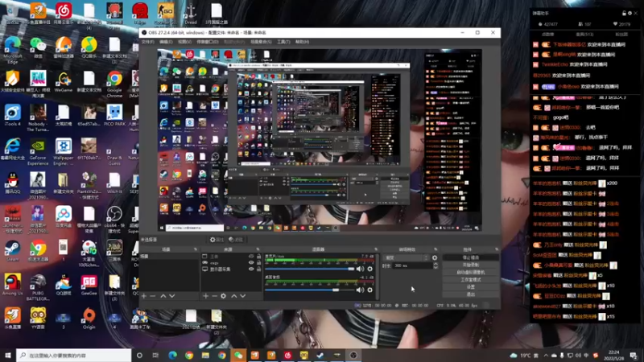Open the GeForce Experience desktop shortcut
The image size is (644, 362).
point(38,152)
